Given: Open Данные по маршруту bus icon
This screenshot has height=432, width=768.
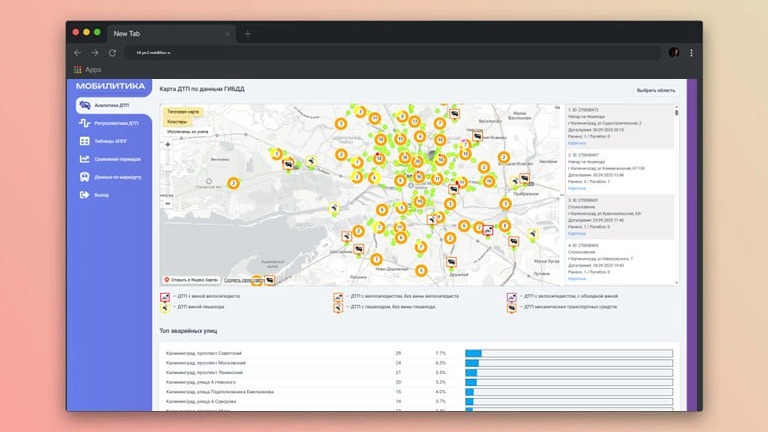Looking at the screenshot, I should coord(84,177).
